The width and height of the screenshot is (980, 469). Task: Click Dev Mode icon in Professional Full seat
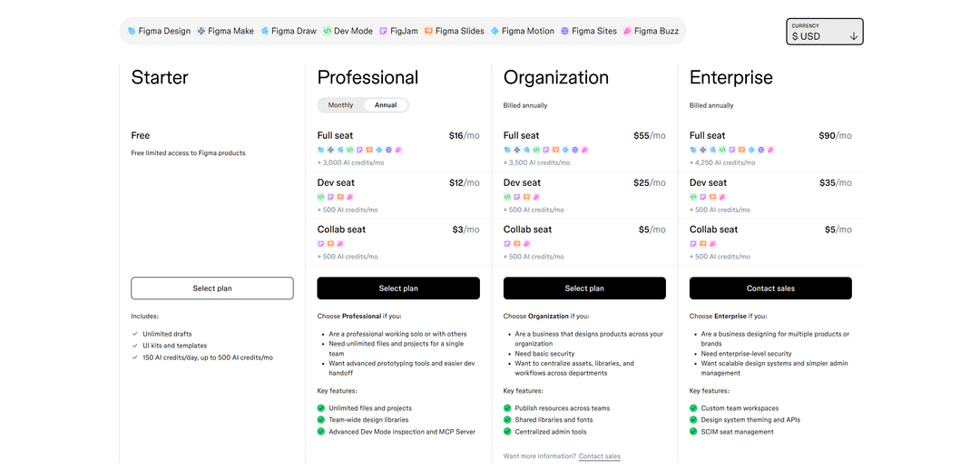(x=350, y=150)
